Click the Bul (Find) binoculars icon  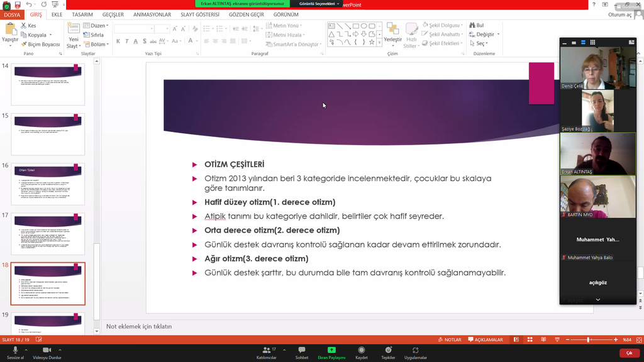(x=472, y=26)
